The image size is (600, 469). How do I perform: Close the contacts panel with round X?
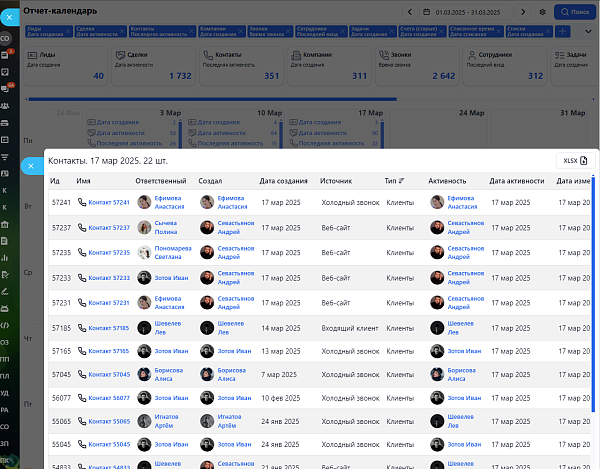(31, 166)
